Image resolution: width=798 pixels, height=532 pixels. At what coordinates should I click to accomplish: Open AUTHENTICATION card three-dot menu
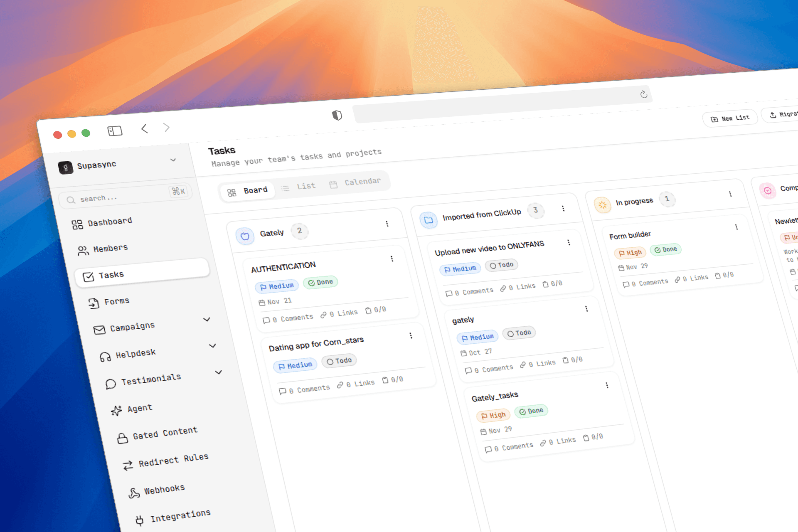coord(392,259)
